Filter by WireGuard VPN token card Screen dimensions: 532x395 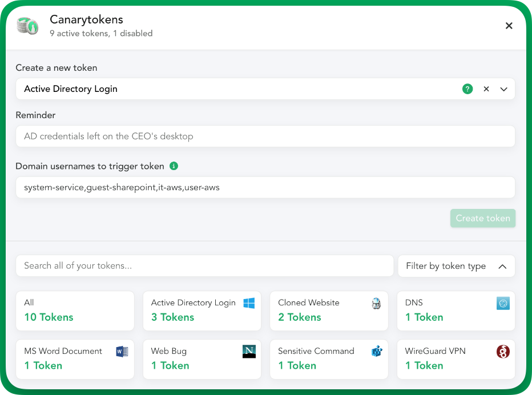pyautogui.click(x=456, y=360)
